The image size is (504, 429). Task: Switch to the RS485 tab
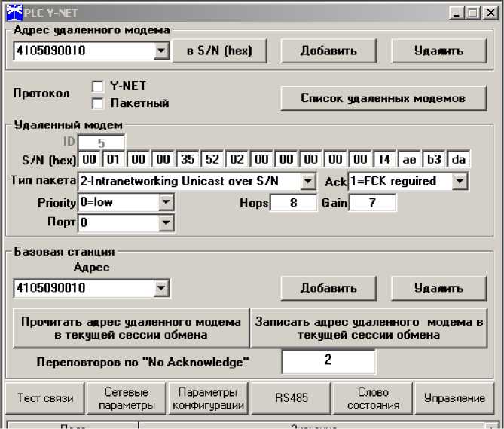pyautogui.click(x=291, y=398)
